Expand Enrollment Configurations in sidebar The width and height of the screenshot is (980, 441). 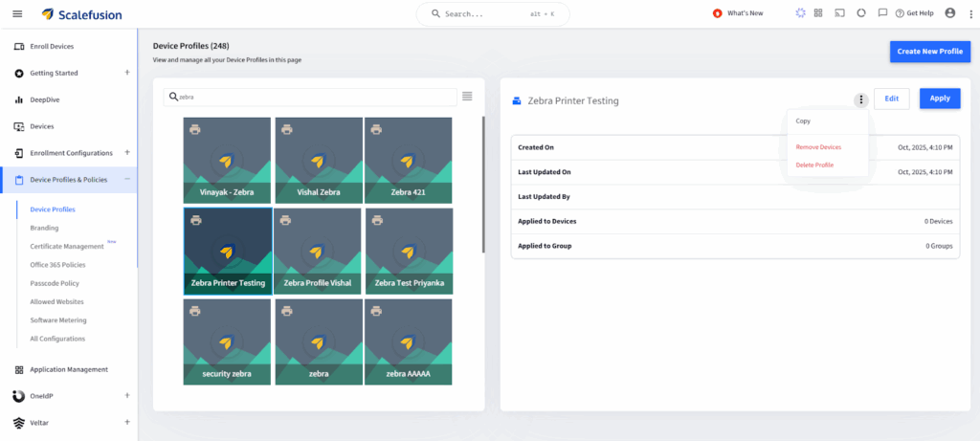127,153
